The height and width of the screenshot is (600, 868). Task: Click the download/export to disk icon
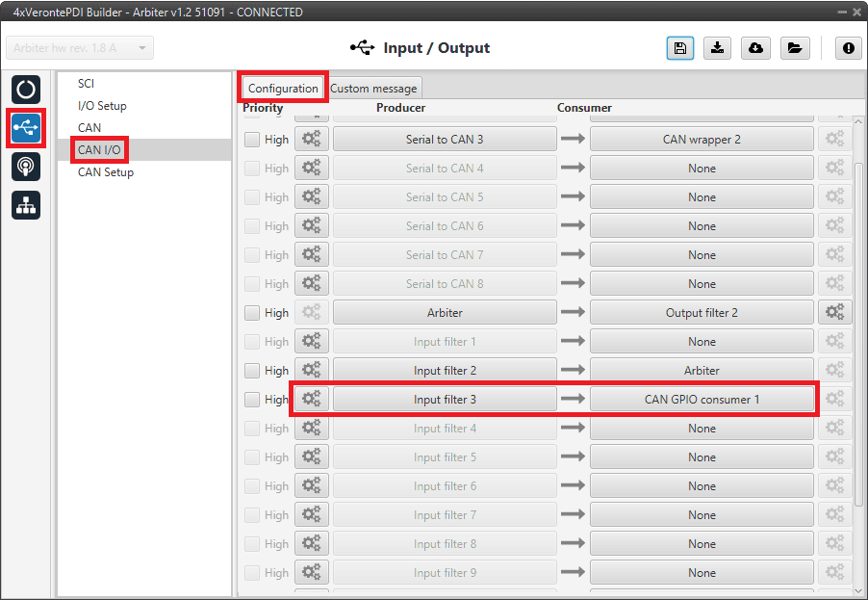pos(718,48)
